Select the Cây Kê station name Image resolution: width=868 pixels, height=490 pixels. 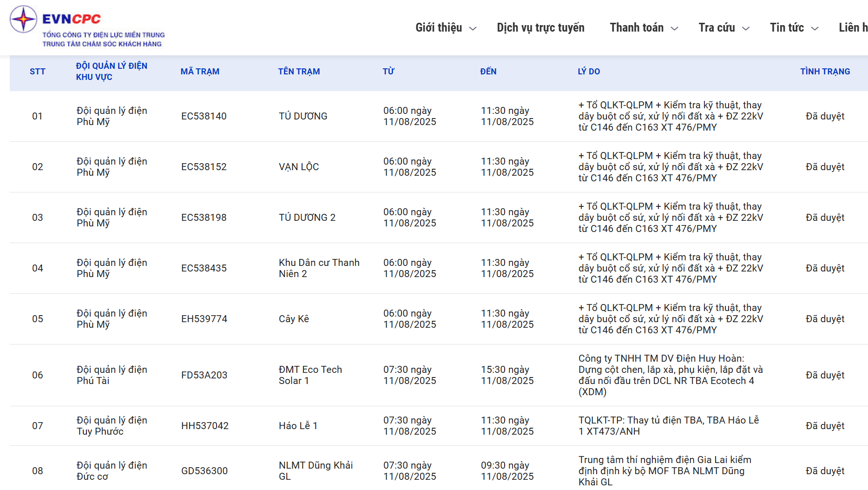(x=294, y=319)
